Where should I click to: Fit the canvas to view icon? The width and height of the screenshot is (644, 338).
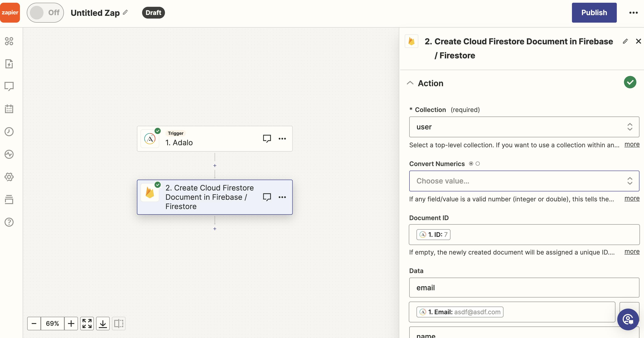click(87, 324)
